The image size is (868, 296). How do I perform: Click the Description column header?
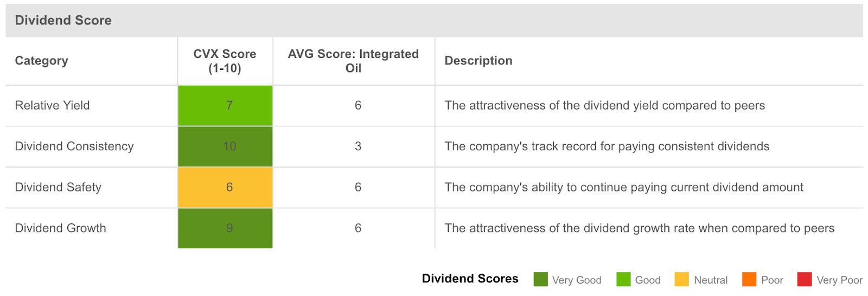478,61
